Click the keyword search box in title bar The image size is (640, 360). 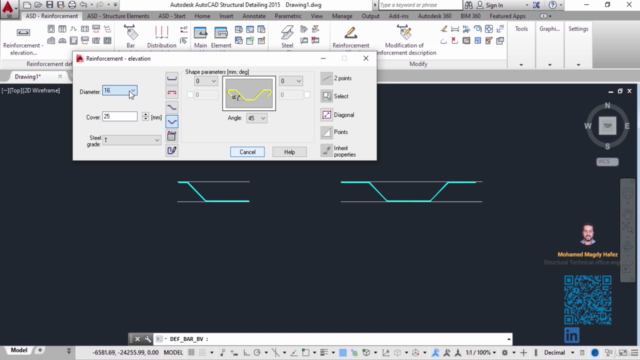(420, 5)
